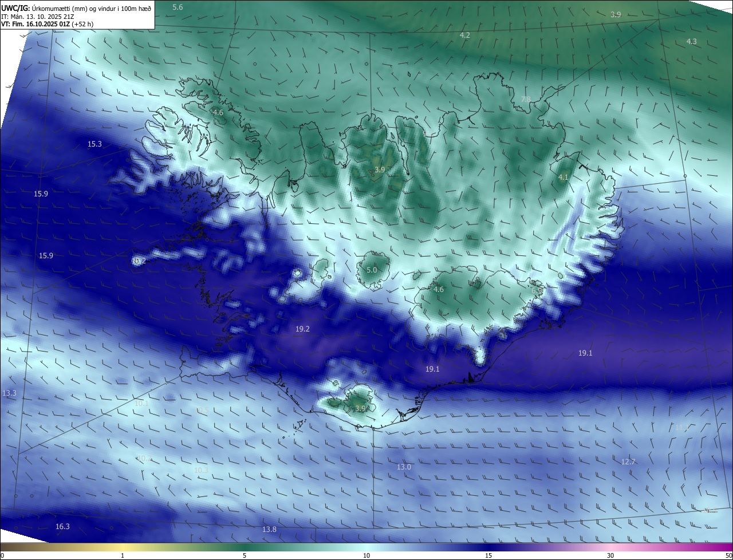The width and height of the screenshot is (733, 560).
Task: Click the 4.3 value label
Action: (692, 42)
